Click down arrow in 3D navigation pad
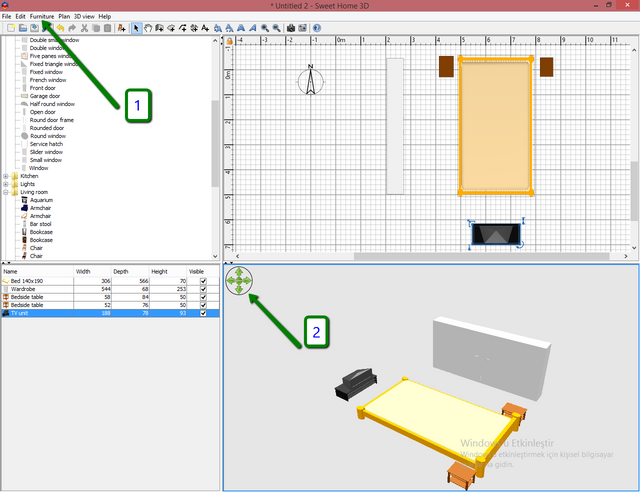Screen dimensions: 640x492 click(x=239, y=289)
